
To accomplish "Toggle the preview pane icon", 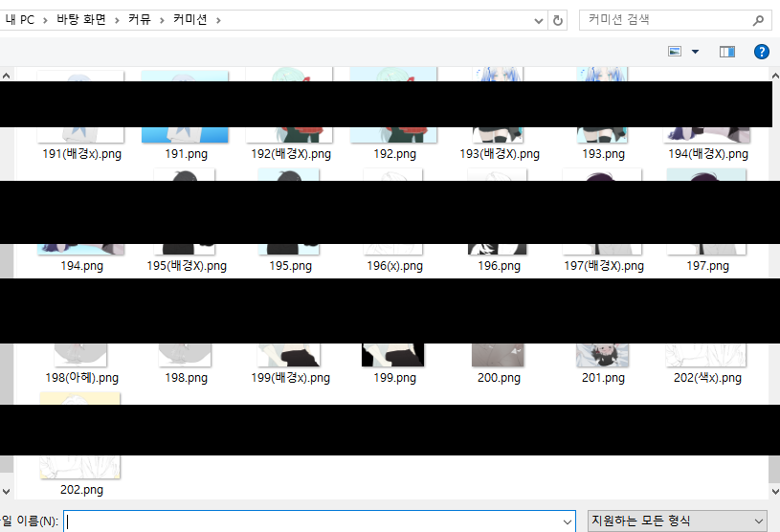I will (x=727, y=52).
